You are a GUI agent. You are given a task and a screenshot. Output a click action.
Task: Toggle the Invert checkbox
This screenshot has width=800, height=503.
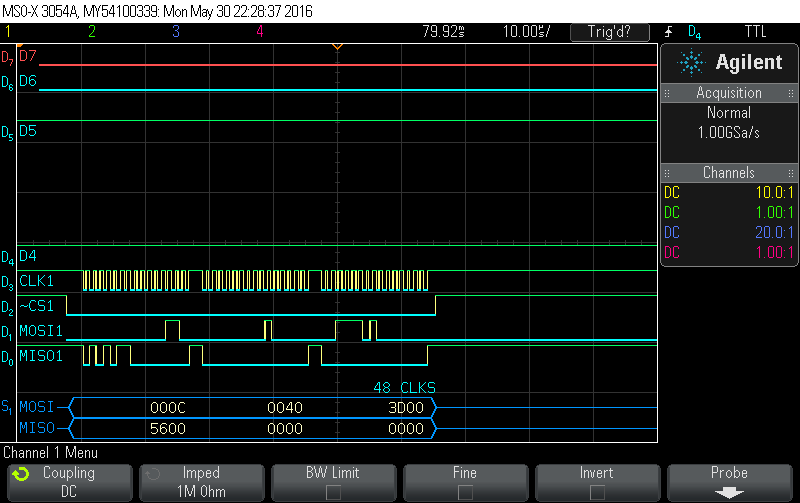pos(598,492)
